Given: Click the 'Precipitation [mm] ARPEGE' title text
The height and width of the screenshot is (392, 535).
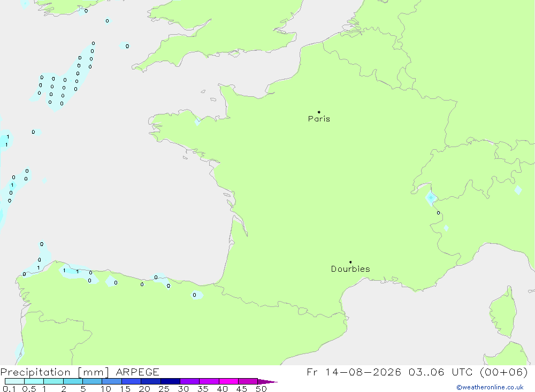Looking at the screenshot, I should point(80,372).
